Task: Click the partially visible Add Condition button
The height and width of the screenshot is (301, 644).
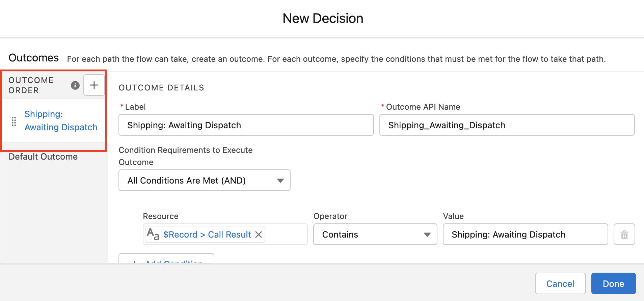Action: click(x=166, y=260)
